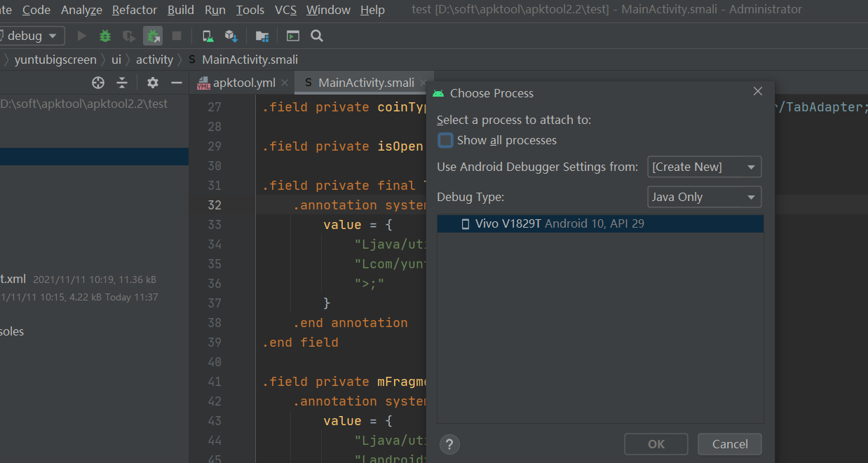Click the help question mark button

point(449,444)
